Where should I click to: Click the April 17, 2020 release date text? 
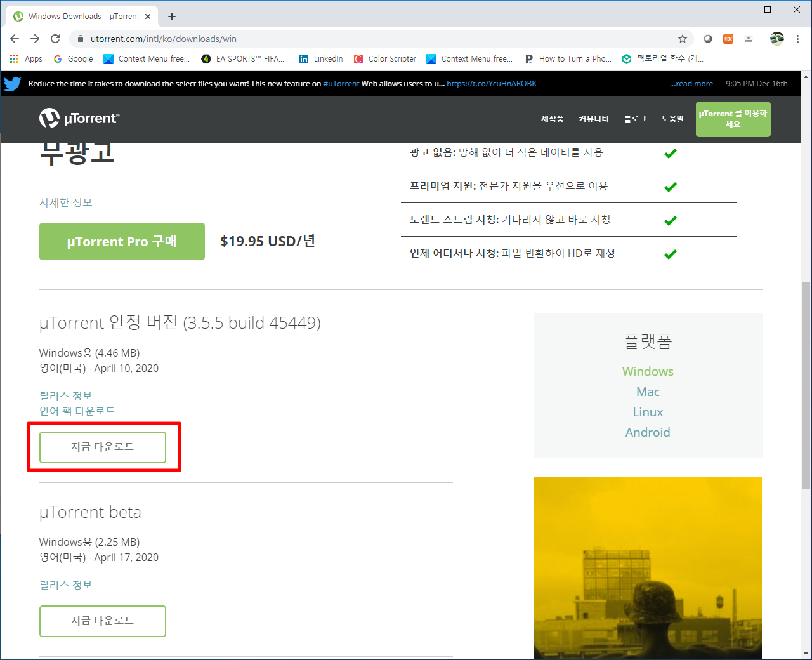(x=126, y=557)
